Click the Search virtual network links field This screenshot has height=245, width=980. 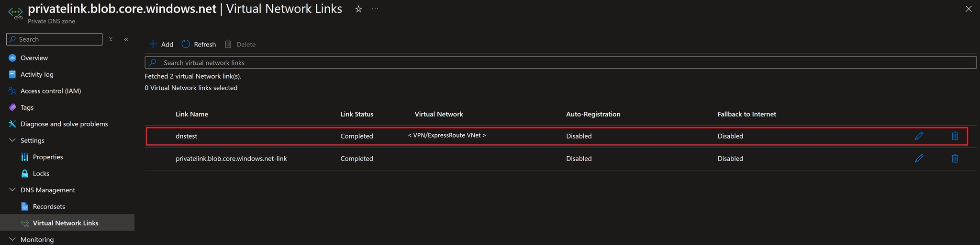[560, 63]
